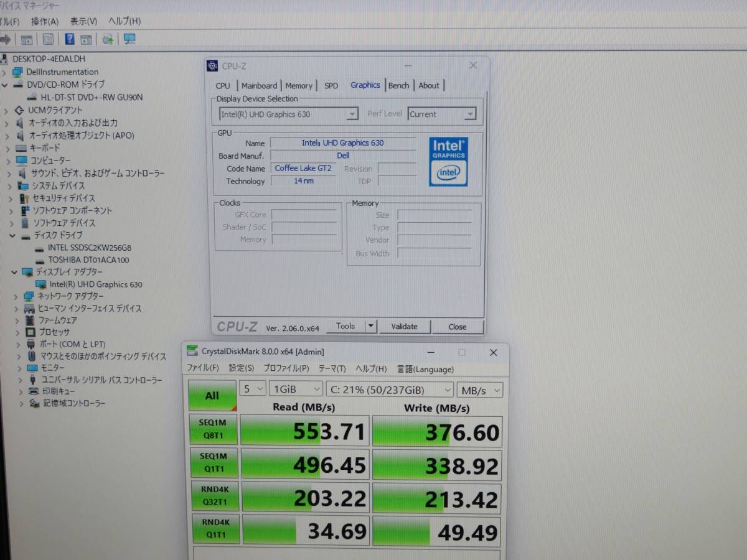
Task: Switch to the Memory tab in CPU-Z
Action: 299,86
